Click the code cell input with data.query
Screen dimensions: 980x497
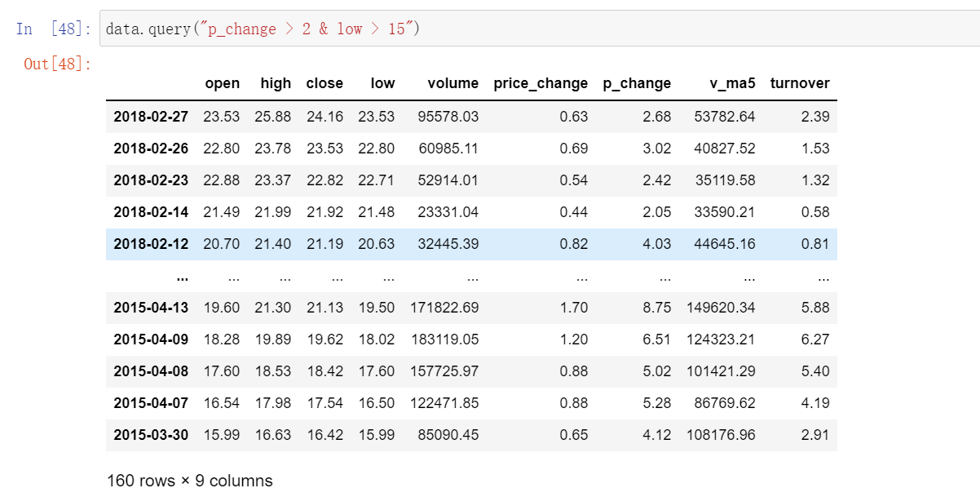(x=539, y=29)
